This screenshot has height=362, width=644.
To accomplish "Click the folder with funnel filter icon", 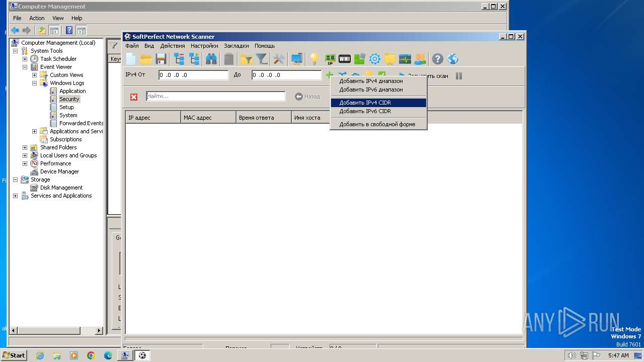I will click(x=247, y=59).
